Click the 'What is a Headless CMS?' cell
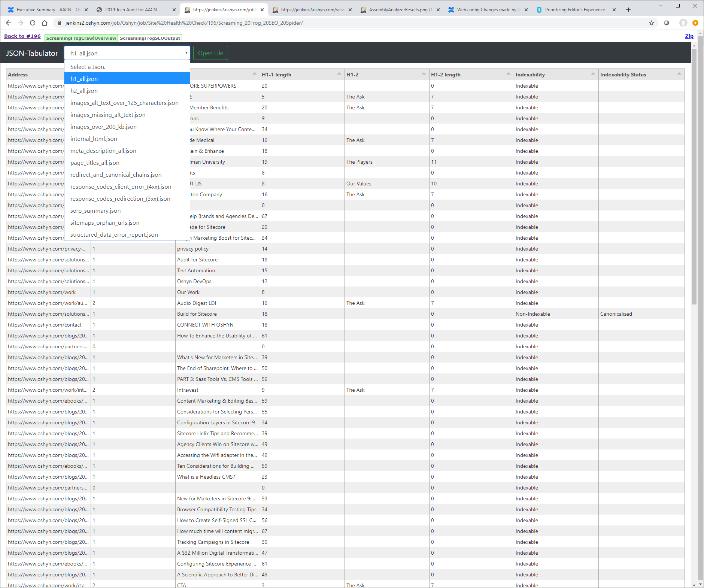The image size is (704, 588). [218, 477]
